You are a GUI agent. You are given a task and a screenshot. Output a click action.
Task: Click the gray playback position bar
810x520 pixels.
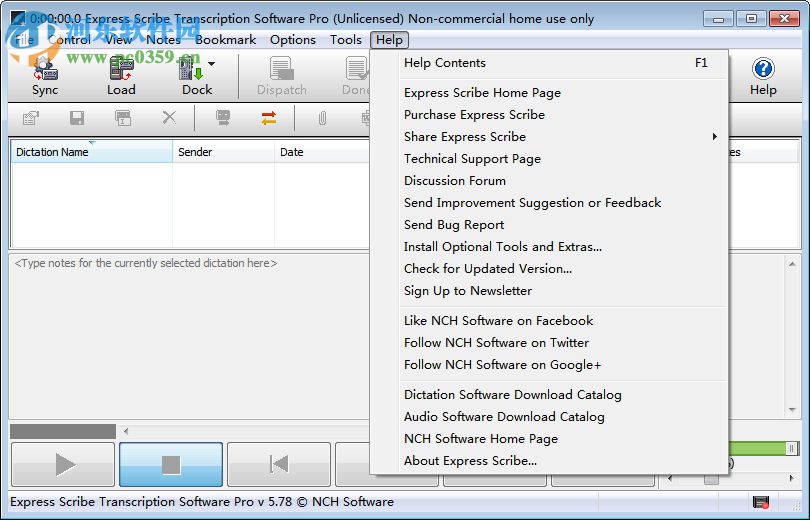point(63,431)
